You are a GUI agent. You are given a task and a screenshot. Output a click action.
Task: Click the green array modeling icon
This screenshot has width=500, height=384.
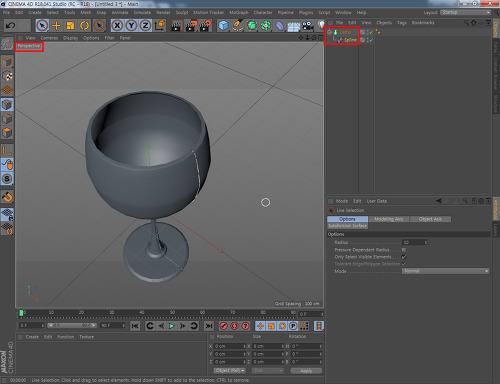[x=266, y=26]
